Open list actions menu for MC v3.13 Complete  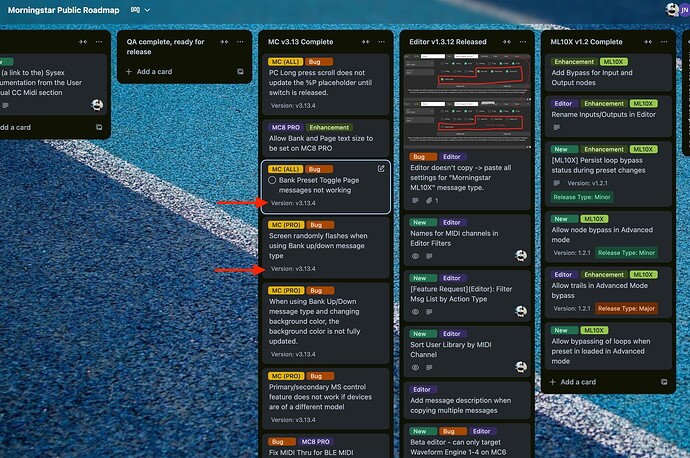(x=382, y=42)
